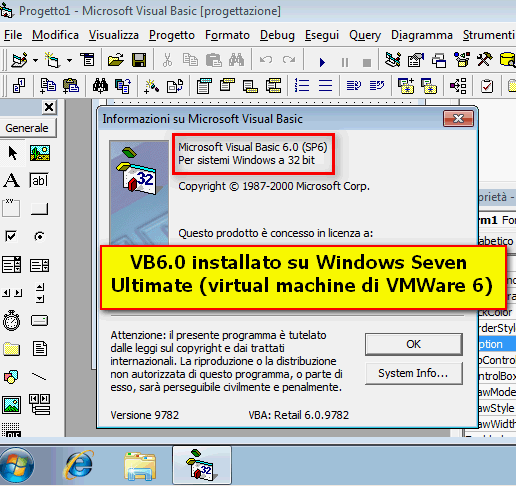Select the Timer stopwatch control tool
This screenshot has width=516, height=486.
[x=12, y=321]
